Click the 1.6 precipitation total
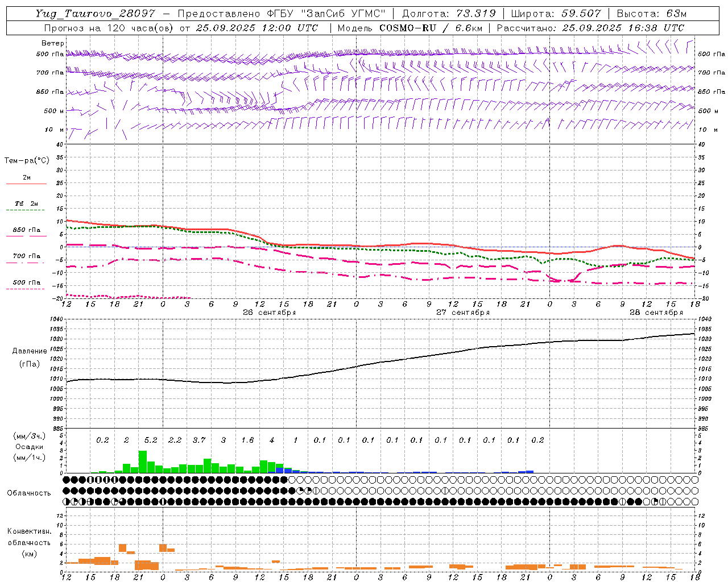 (x=247, y=440)
